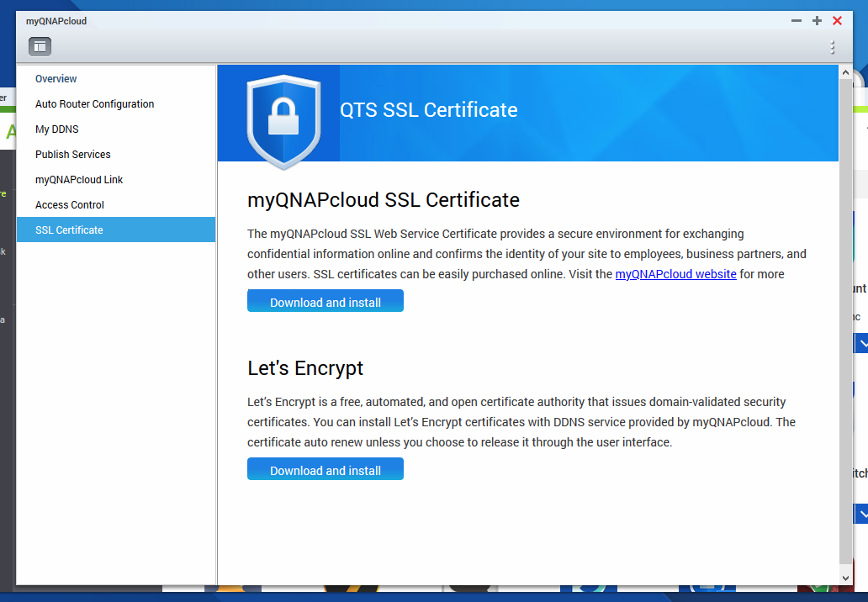Close the myQNAPcloud window
This screenshot has height=602, width=868.
pyautogui.click(x=837, y=21)
